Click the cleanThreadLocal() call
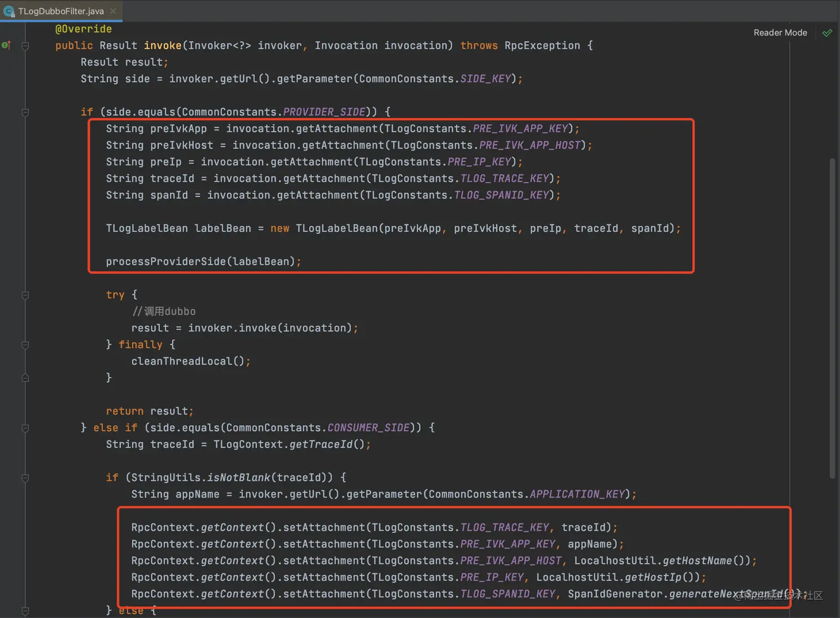 coord(188,361)
